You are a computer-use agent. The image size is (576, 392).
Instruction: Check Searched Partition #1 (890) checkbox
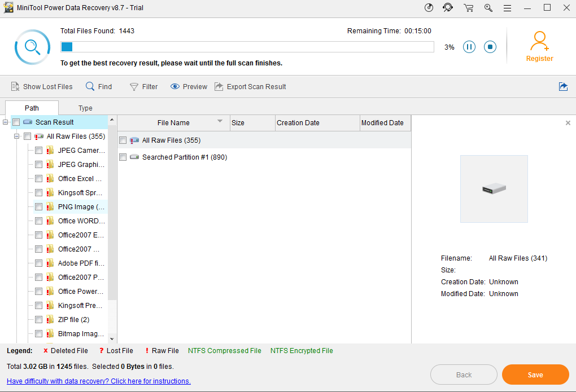tap(123, 157)
